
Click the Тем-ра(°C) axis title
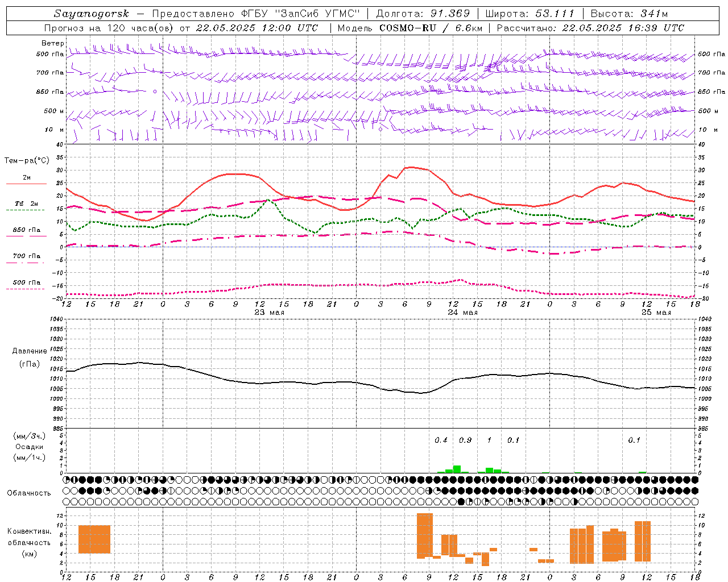[x=27, y=161]
